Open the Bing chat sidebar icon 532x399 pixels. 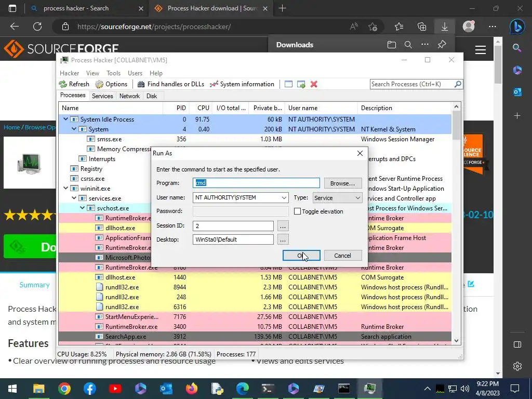(x=517, y=27)
